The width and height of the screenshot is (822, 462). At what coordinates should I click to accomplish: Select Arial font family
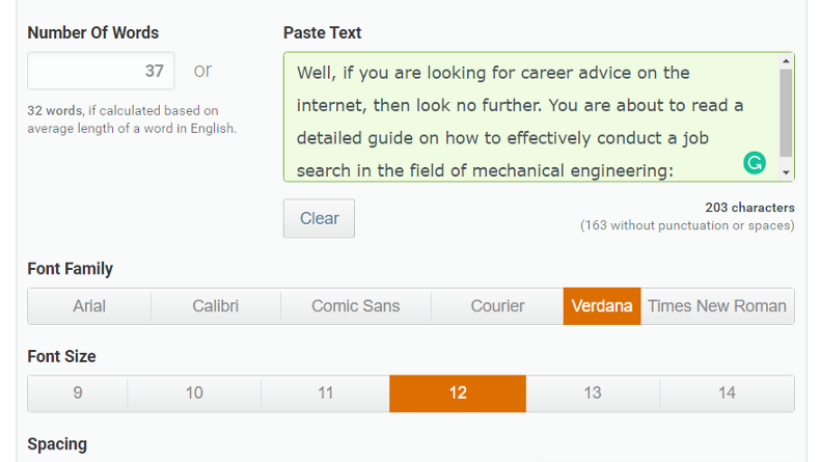pyautogui.click(x=89, y=306)
